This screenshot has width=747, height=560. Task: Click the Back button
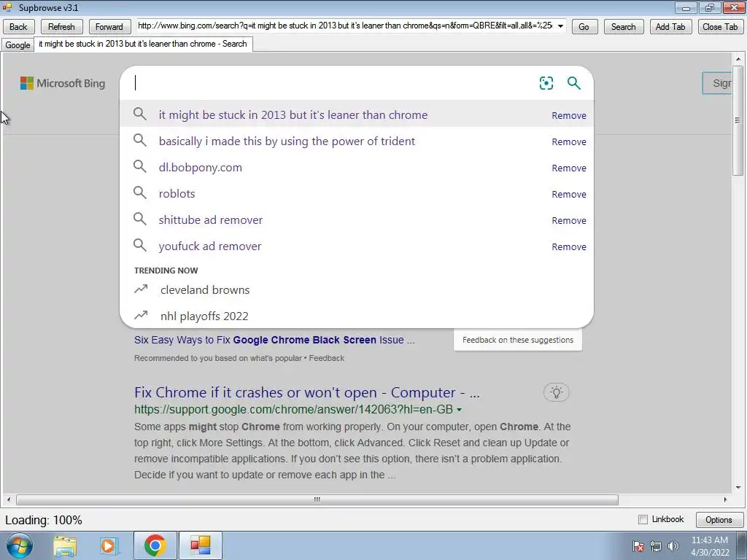tap(18, 27)
